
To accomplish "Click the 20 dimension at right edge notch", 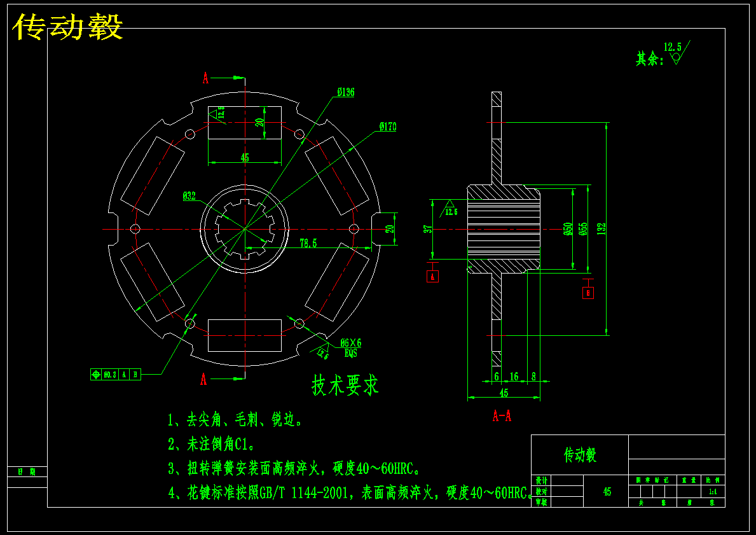I will 390,228.
